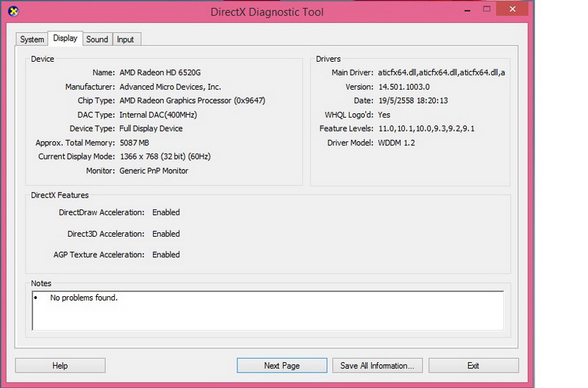Click the 'DirectX Diagnostic Tool' window title

pyautogui.click(x=267, y=12)
